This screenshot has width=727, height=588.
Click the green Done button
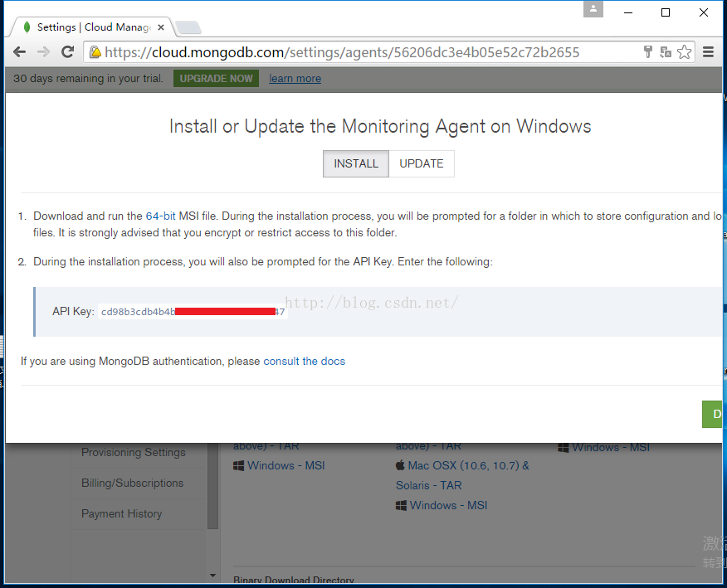(714, 414)
